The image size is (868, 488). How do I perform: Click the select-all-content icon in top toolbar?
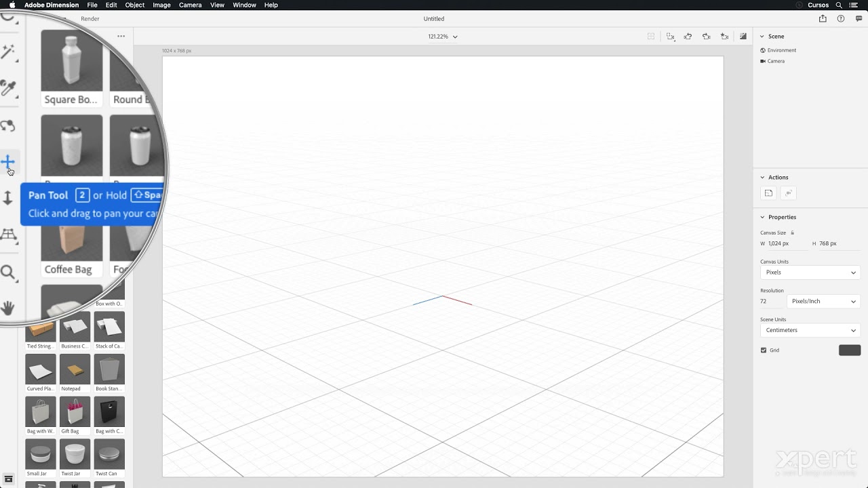coord(651,37)
